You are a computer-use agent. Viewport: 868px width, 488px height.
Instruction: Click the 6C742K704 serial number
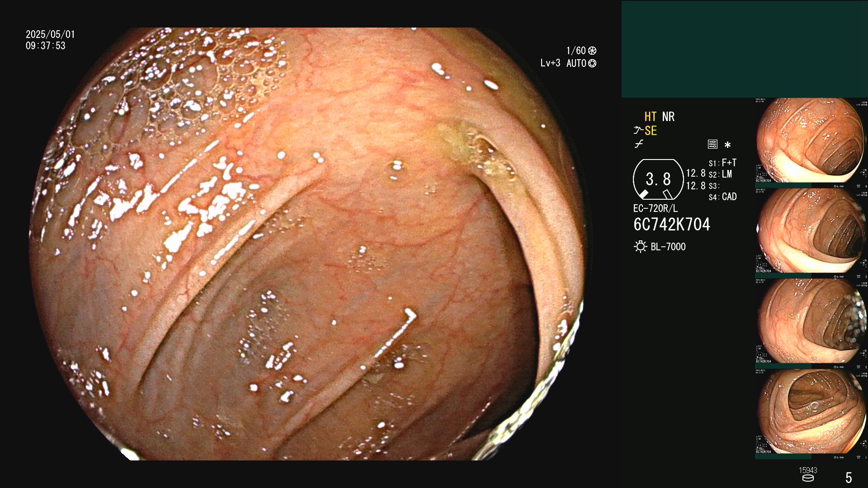672,225
